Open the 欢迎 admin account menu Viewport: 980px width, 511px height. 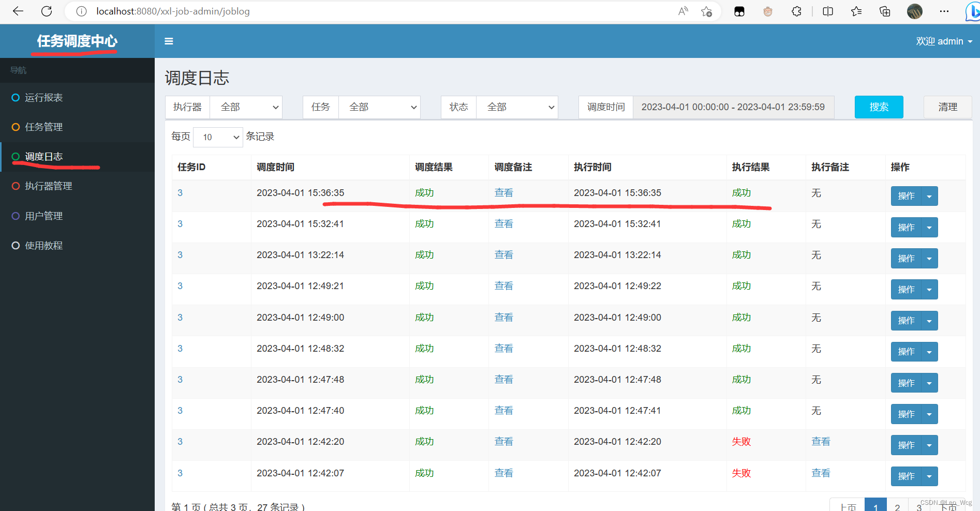(944, 41)
